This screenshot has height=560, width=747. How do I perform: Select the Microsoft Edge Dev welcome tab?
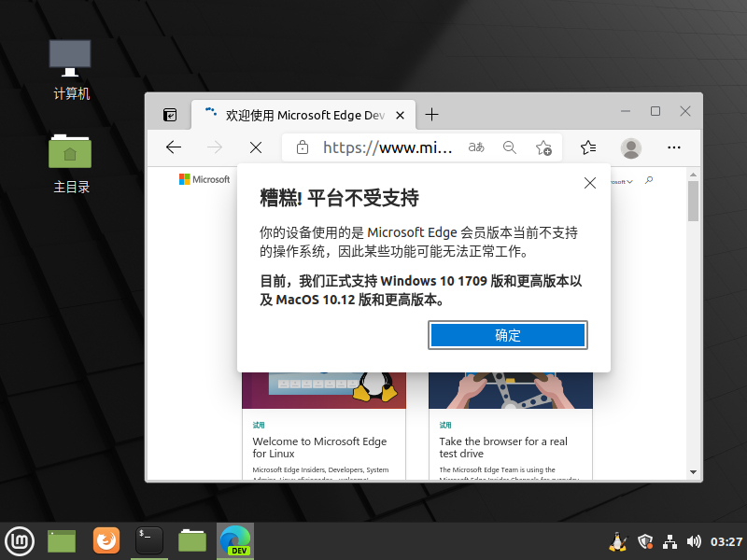(x=303, y=115)
